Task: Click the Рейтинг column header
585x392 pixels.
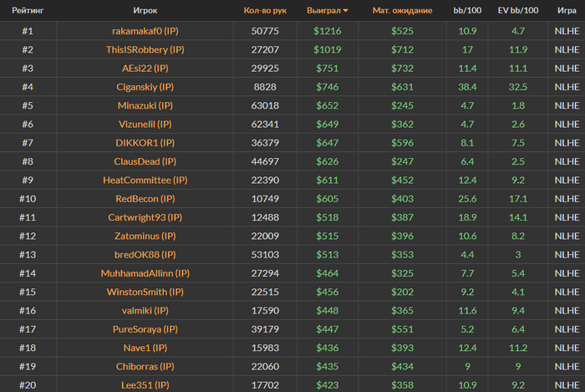Action: pos(28,10)
